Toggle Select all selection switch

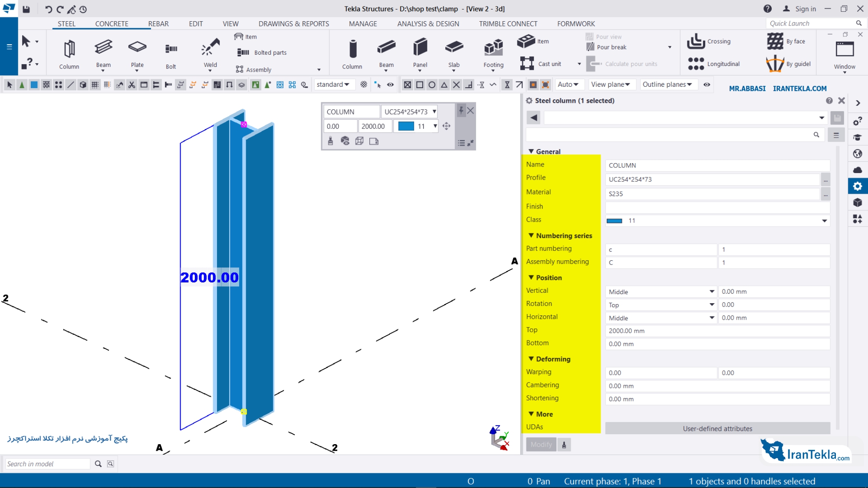click(x=10, y=85)
